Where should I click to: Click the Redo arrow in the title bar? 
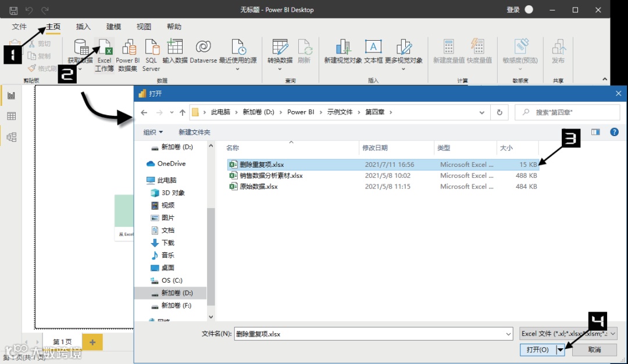pyautogui.click(x=45, y=10)
